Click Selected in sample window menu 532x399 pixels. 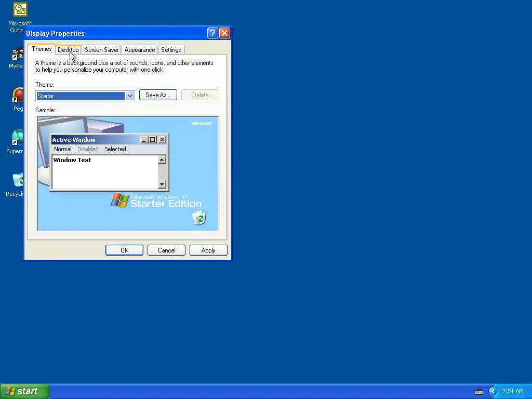(115, 149)
